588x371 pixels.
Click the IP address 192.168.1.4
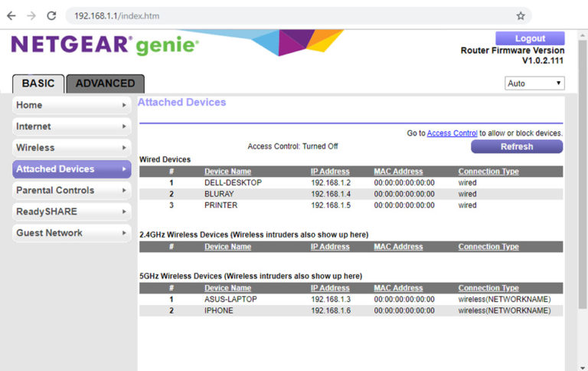[x=331, y=194]
